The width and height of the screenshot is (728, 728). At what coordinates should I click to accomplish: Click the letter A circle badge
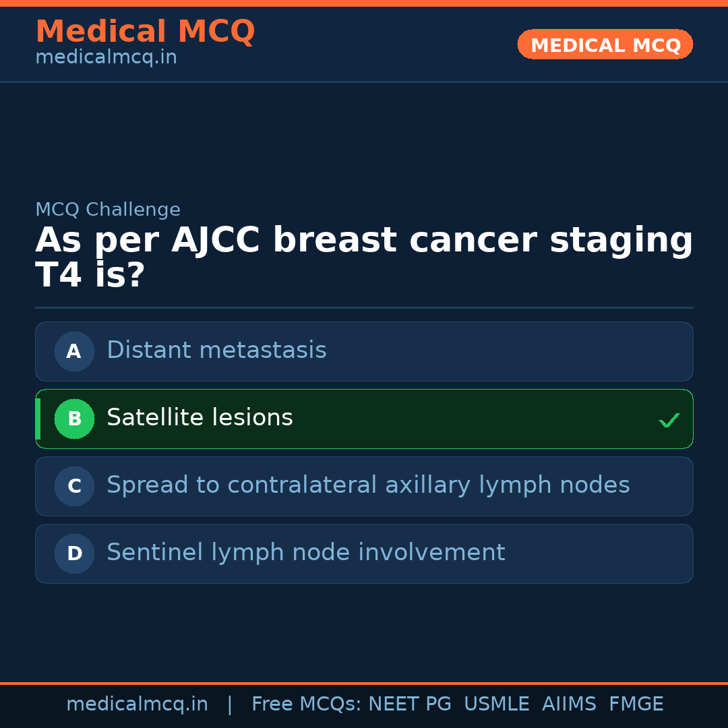click(x=74, y=351)
